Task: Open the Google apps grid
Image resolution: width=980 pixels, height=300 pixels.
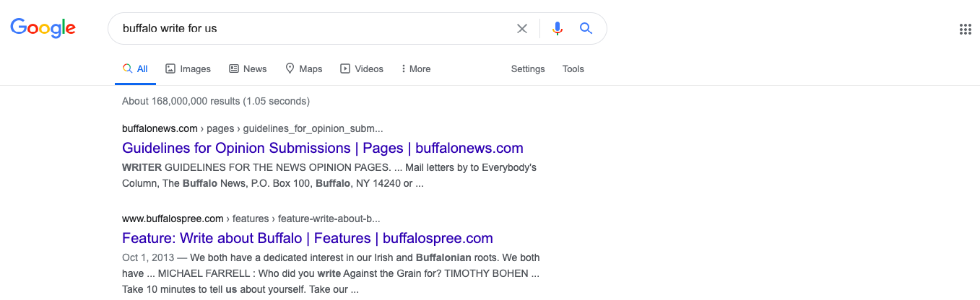Action: pos(965,30)
